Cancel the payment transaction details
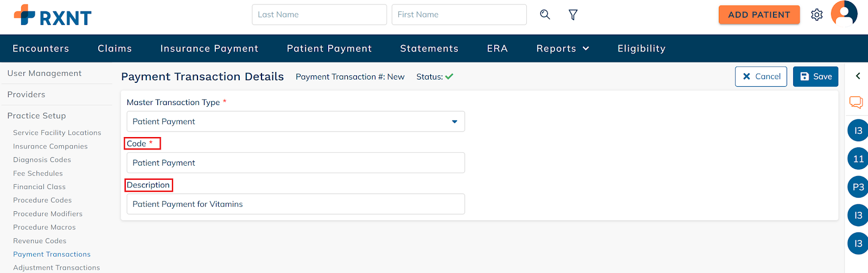The height and width of the screenshot is (273, 868). (761, 77)
